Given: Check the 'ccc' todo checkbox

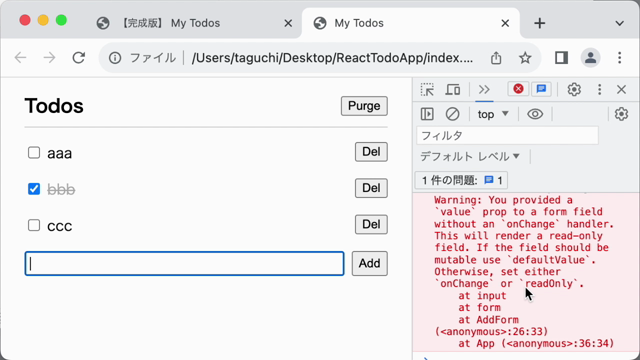Looking at the screenshot, I should pos(34,225).
